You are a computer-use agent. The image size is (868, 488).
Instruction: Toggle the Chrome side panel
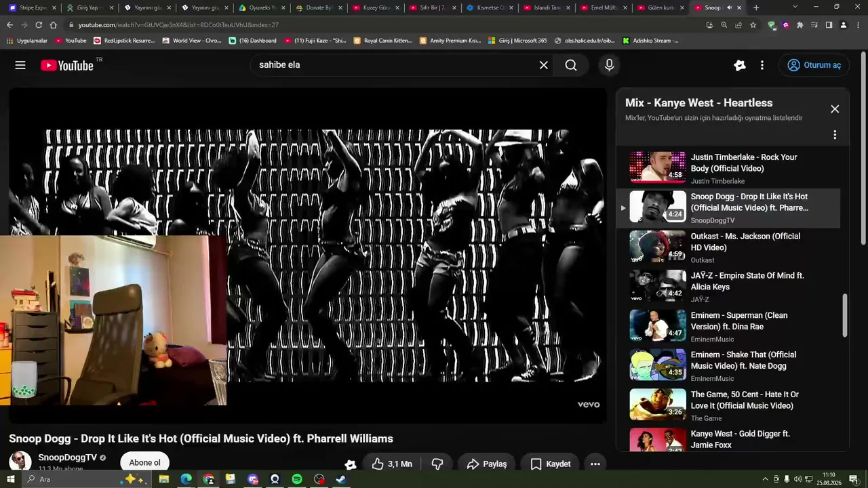click(x=829, y=25)
